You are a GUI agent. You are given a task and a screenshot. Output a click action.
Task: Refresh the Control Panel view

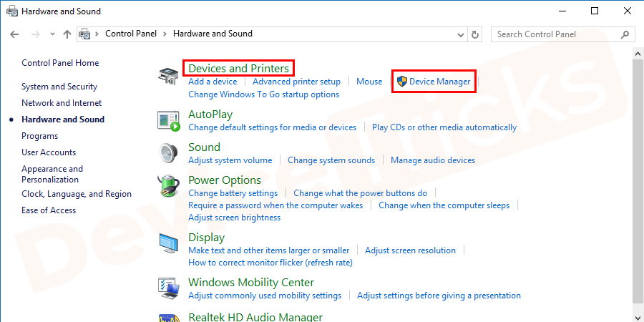475,34
